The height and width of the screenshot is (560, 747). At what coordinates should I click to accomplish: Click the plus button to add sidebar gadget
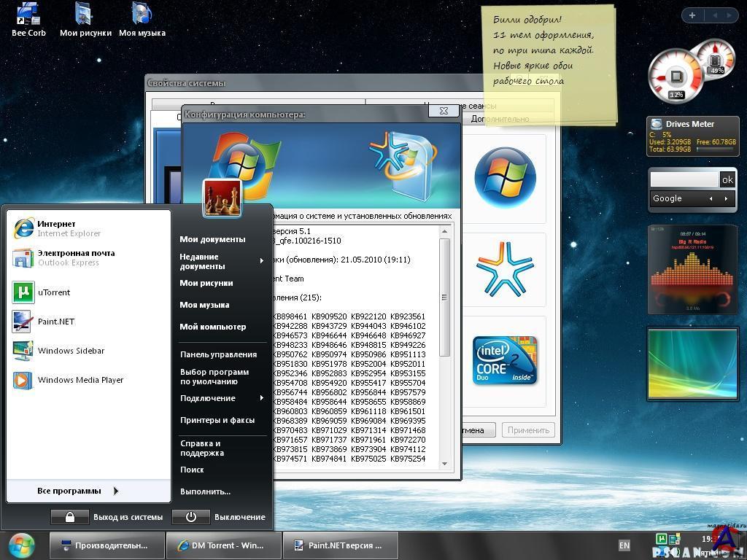[x=692, y=15]
